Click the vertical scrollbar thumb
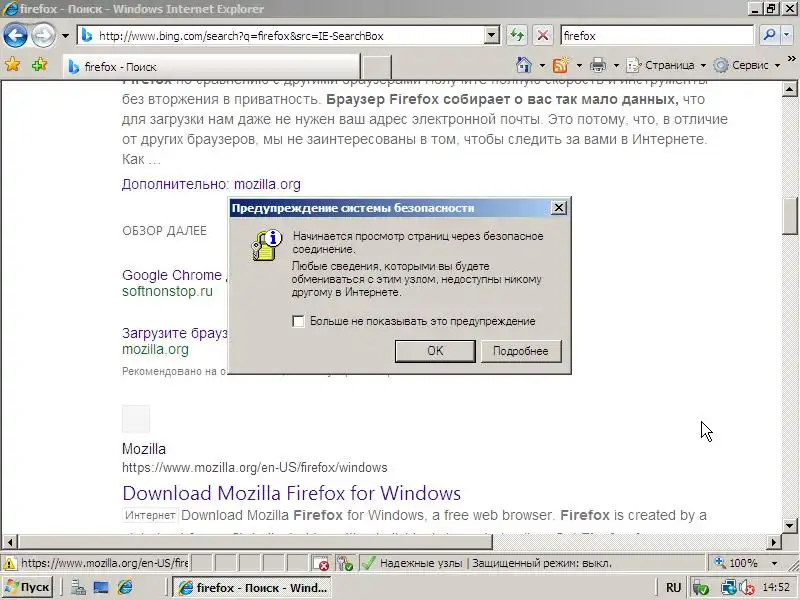 point(789,215)
